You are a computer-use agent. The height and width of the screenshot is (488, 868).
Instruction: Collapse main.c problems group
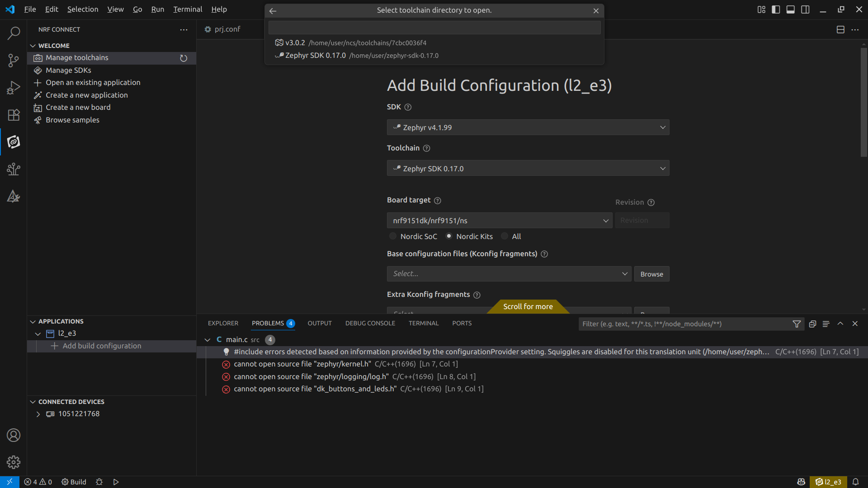208,340
